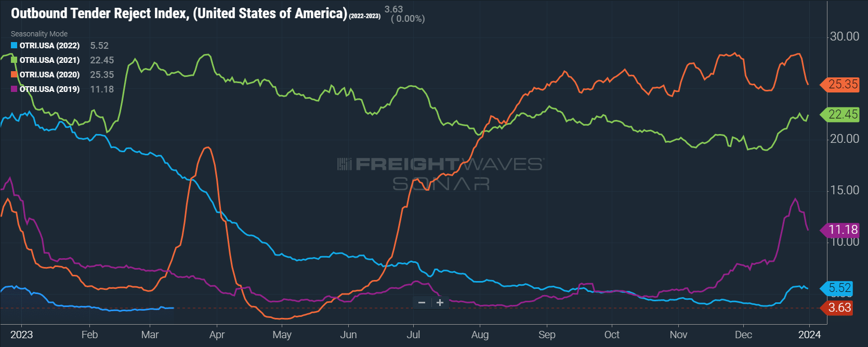The height and width of the screenshot is (347, 868).
Task: Click the orange OTRI.USA (2020) legend swatch
Action: (14, 75)
